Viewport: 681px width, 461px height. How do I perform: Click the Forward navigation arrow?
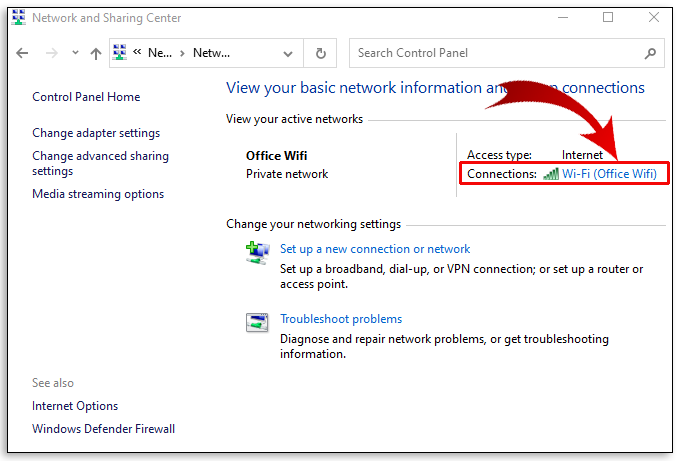click(x=50, y=54)
